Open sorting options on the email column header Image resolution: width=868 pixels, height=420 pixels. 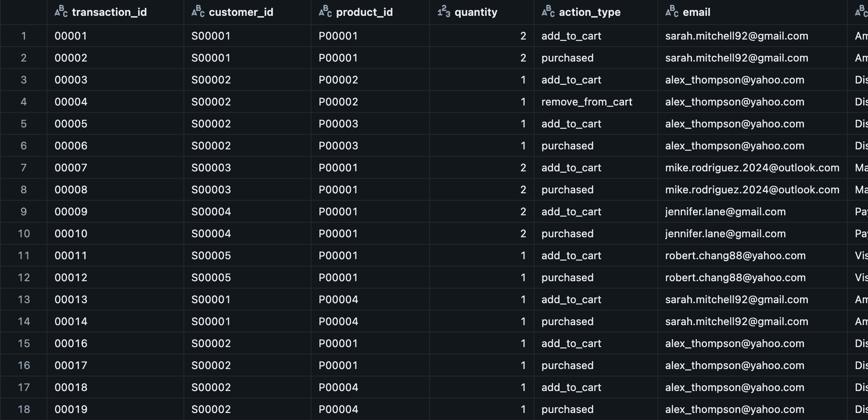[x=697, y=12]
